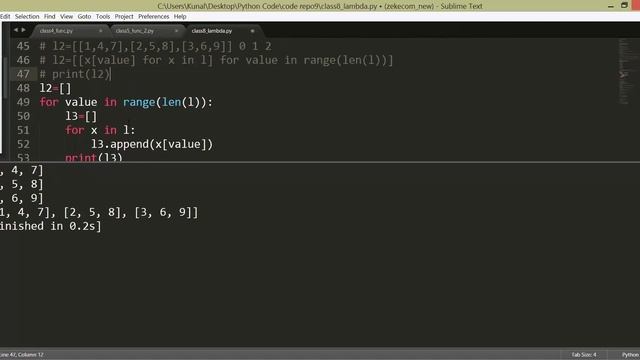The image size is (640, 360).
Task: Switch to the class4_func.py tab
Action: [x=56, y=31]
